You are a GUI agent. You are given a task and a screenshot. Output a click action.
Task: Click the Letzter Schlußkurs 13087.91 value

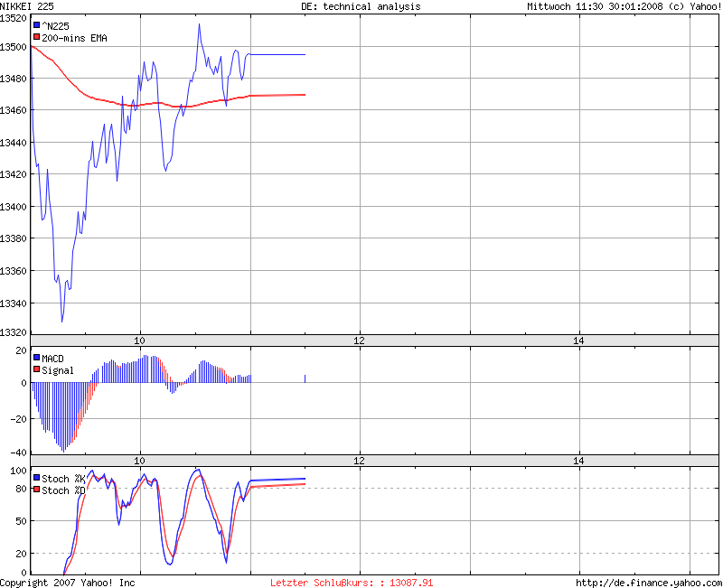point(352,583)
